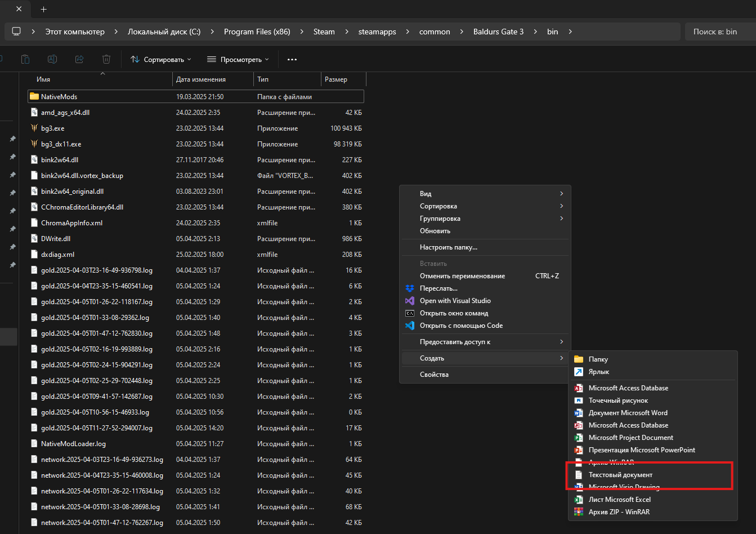Click the Paste toolbar icon
The height and width of the screenshot is (534, 756).
pyautogui.click(x=25, y=59)
